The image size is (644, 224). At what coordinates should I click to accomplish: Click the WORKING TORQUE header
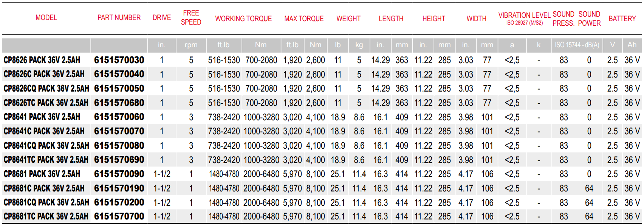point(243,19)
